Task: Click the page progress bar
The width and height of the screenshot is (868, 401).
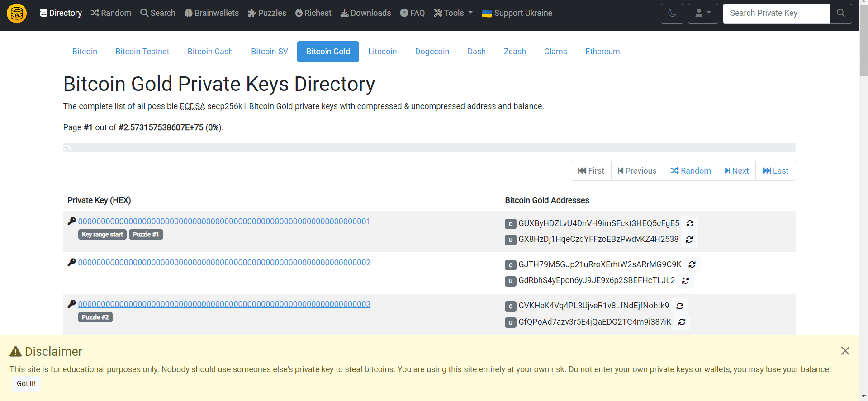Action: [429, 148]
